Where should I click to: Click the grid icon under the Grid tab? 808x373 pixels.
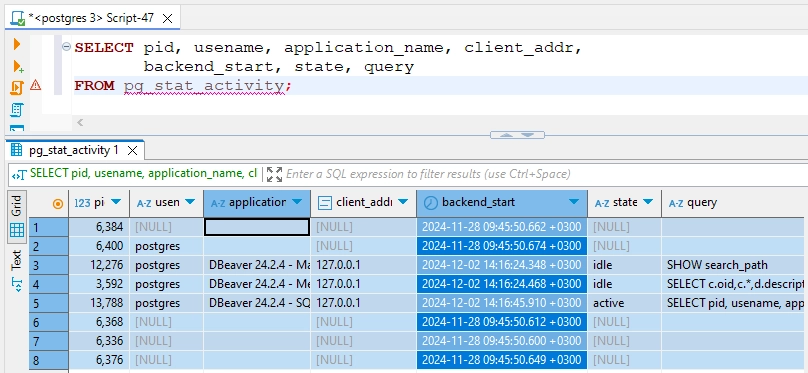point(17,230)
